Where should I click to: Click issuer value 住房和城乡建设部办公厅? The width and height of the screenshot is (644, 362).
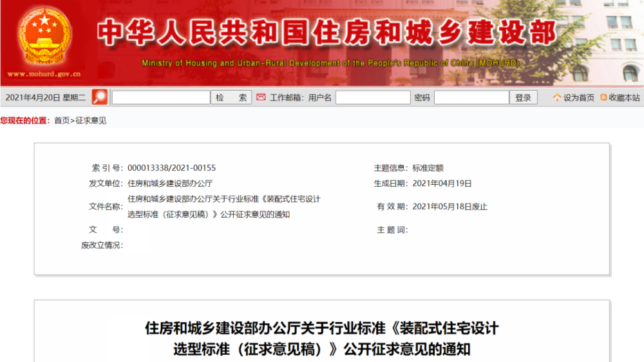[170, 184]
